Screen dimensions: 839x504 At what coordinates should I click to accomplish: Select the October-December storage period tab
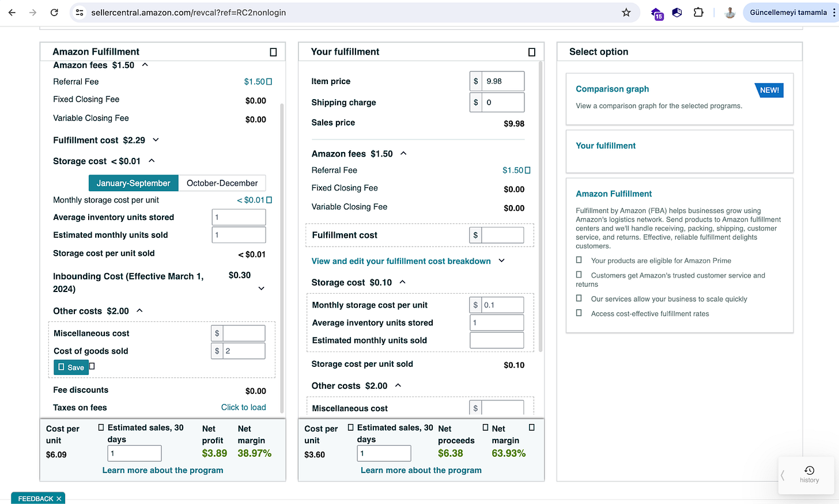click(x=222, y=183)
